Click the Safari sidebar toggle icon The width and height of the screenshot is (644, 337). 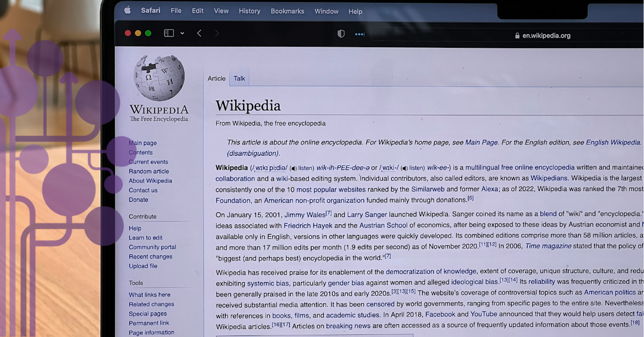pos(169,33)
